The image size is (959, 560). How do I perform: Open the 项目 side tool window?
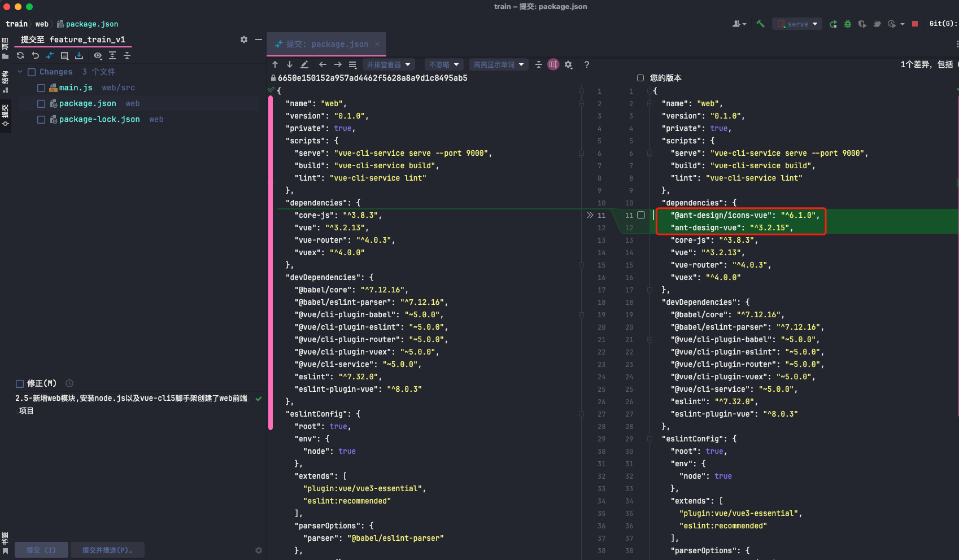click(x=5, y=47)
